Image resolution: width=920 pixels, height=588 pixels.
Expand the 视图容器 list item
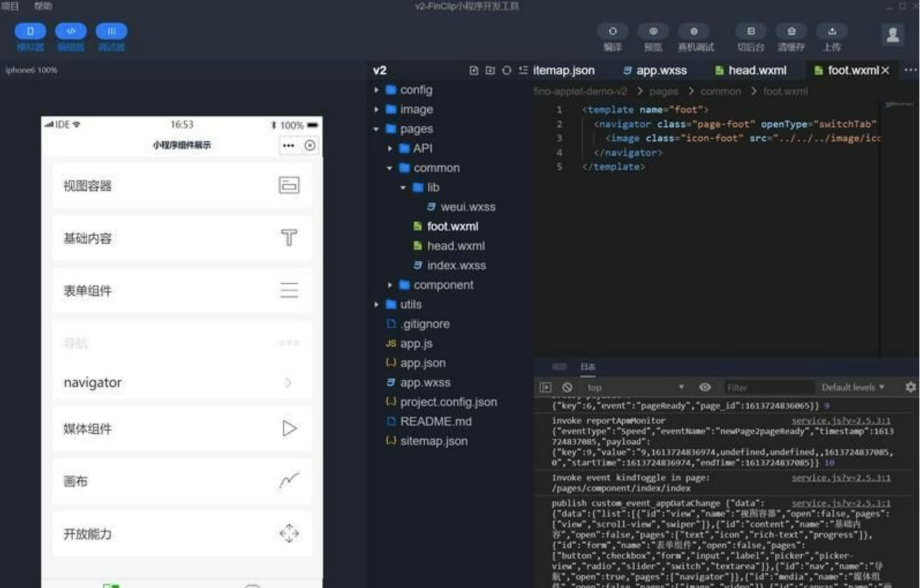pyautogui.click(x=182, y=186)
